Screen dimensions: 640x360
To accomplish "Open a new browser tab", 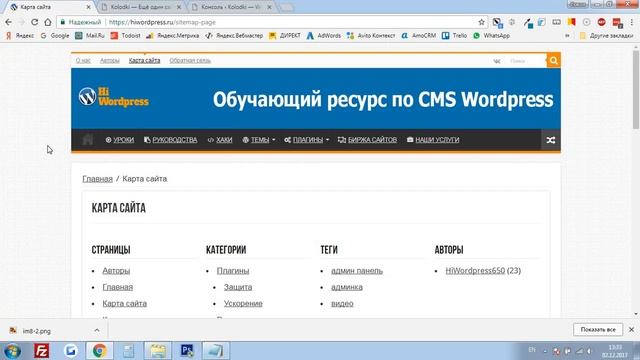I will pos(287,7).
